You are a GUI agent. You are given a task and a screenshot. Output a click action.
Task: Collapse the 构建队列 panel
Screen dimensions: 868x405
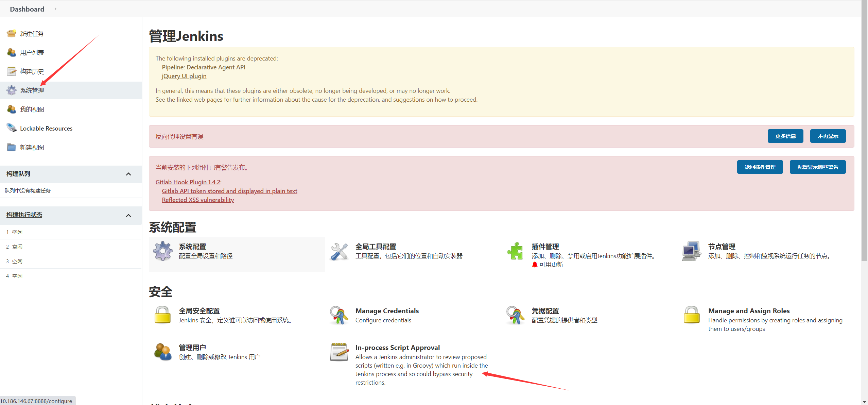click(x=128, y=174)
